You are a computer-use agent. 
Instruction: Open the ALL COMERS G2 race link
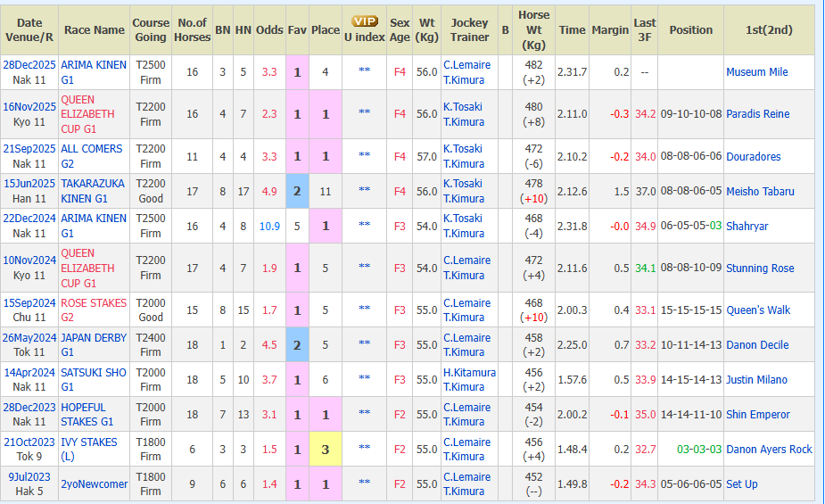click(92, 156)
